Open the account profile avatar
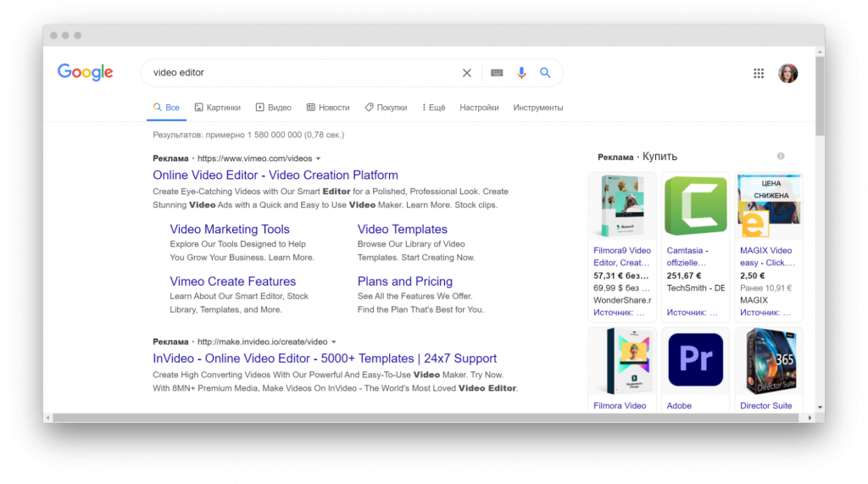Image resolution: width=868 pixels, height=484 pixels. (787, 74)
